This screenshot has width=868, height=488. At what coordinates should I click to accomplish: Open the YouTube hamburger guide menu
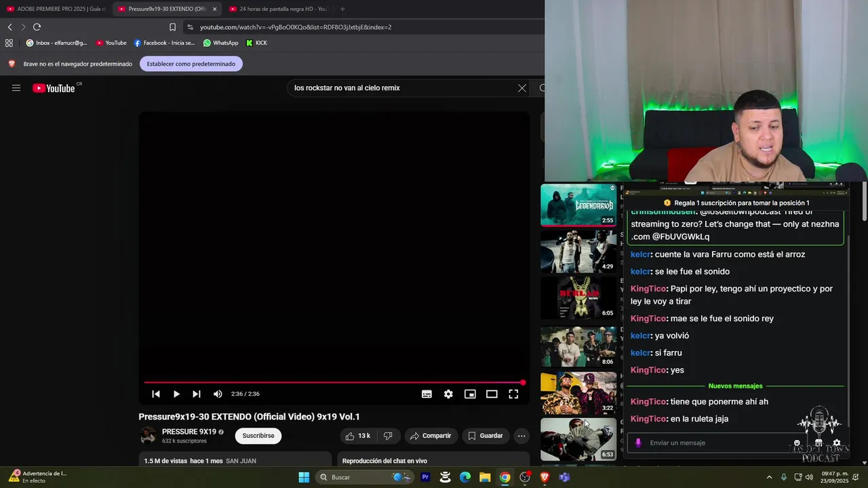(x=16, y=88)
